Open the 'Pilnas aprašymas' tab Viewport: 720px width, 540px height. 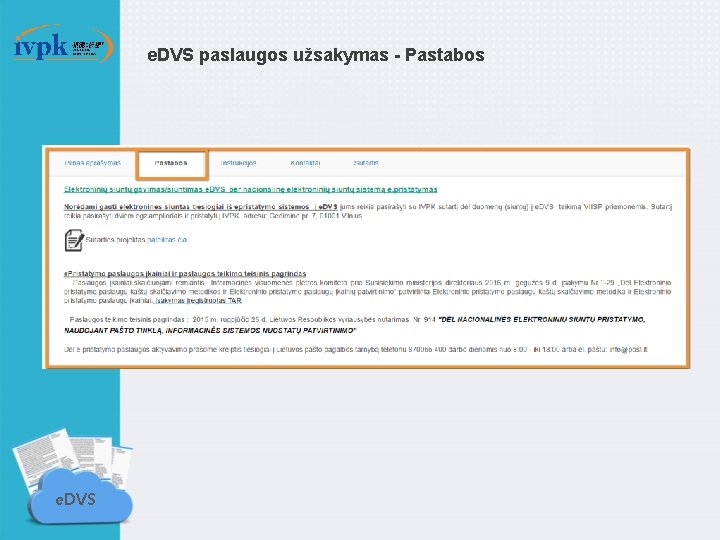[92, 163]
